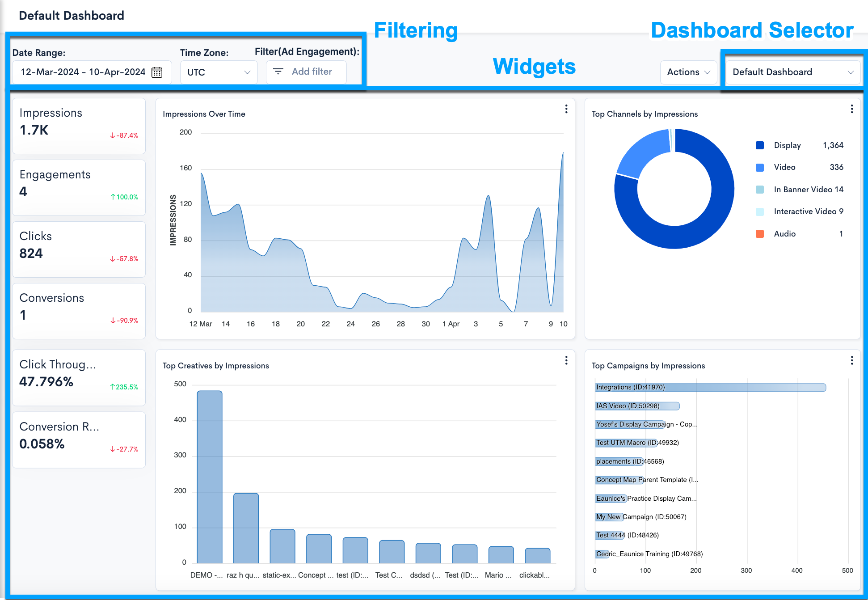Select the Click Through rate card
The height and width of the screenshot is (600, 868).
(x=79, y=378)
